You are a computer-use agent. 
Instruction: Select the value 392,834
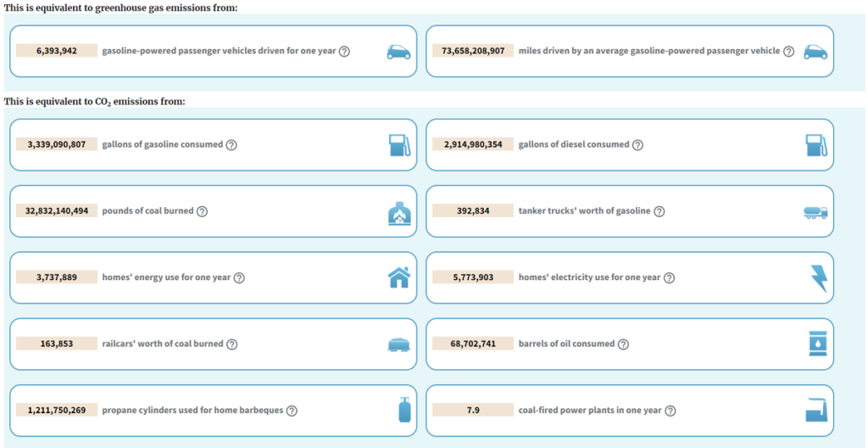click(x=473, y=210)
